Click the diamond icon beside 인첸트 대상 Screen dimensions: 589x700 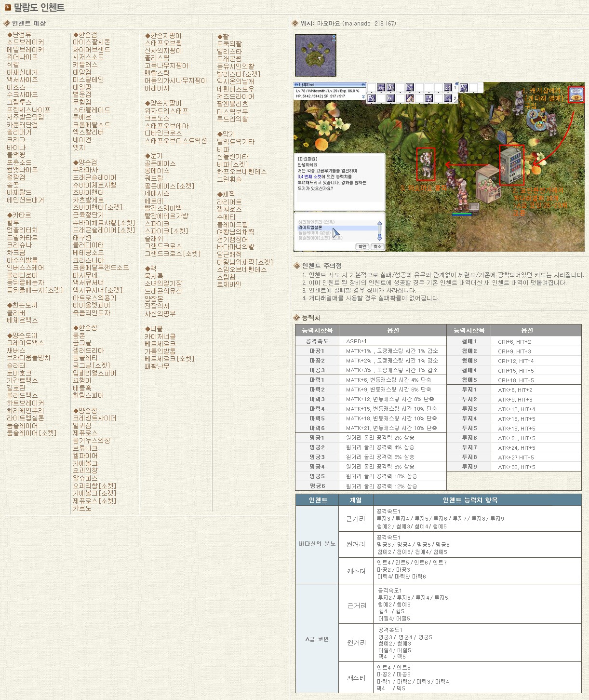[x=7, y=23]
